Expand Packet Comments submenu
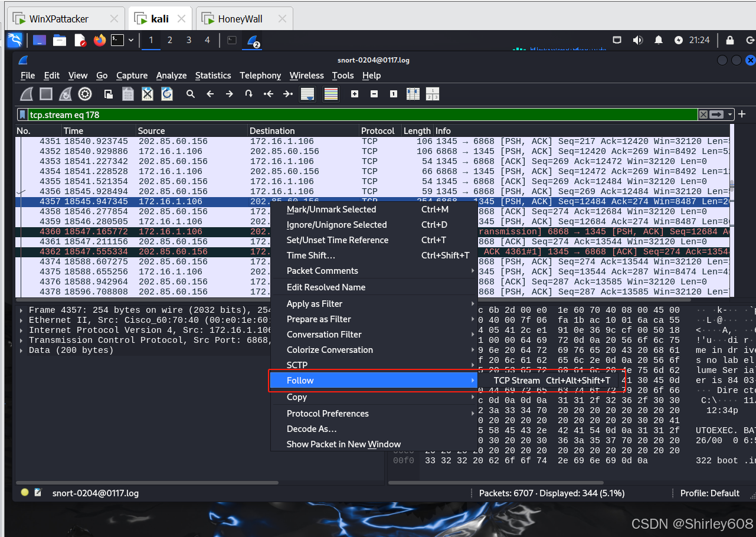Image resolution: width=756 pixels, height=537 pixels. click(374, 271)
